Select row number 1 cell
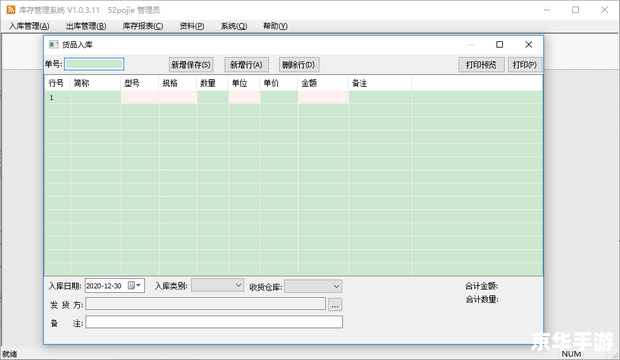Image resolution: width=620 pixels, height=360 pixels. (58, 98)
